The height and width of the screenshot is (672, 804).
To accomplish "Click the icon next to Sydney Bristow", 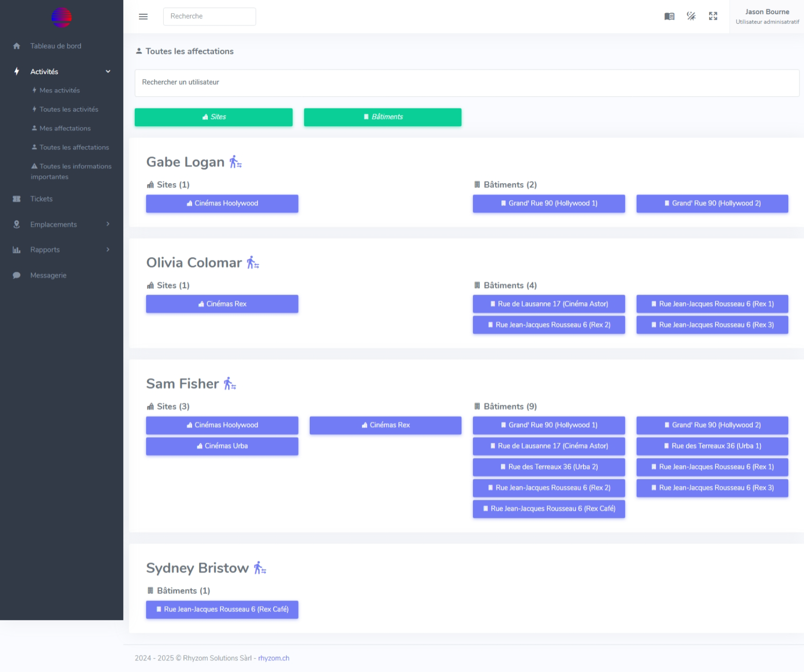I will click(x=260, y=568).
